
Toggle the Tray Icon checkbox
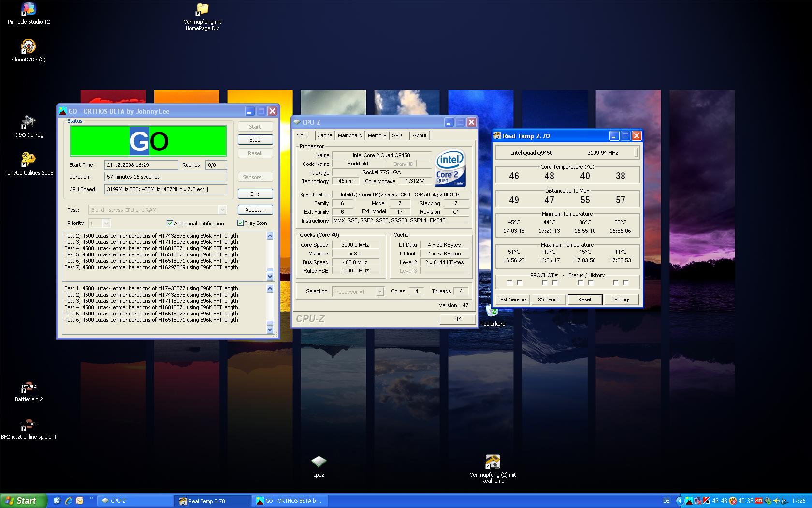pyautogui.click(x=240, y=223)
